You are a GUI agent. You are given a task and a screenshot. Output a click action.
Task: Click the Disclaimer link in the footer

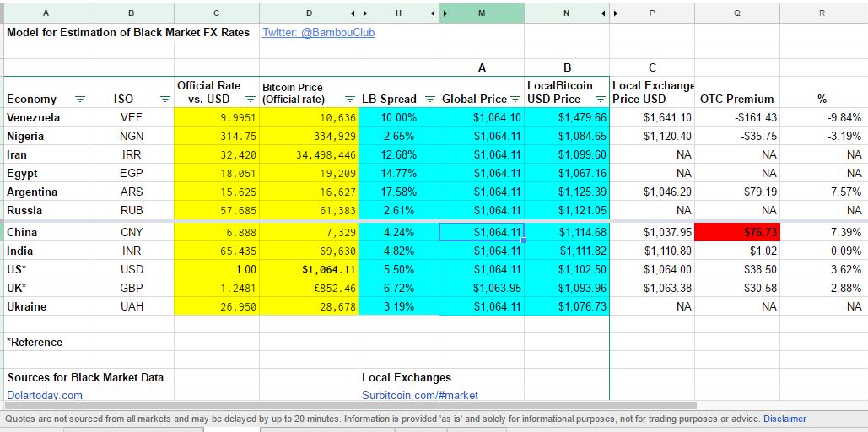click(784, 418)
